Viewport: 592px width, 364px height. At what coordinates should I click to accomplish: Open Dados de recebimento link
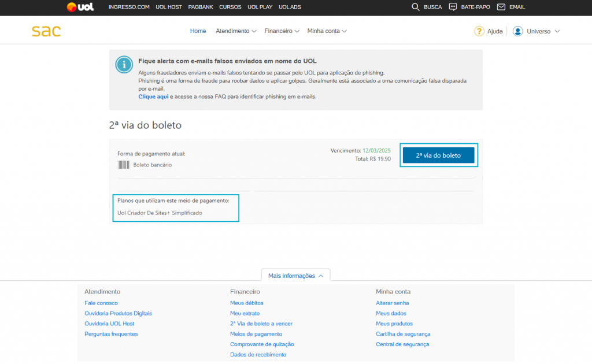click(258, 355)
